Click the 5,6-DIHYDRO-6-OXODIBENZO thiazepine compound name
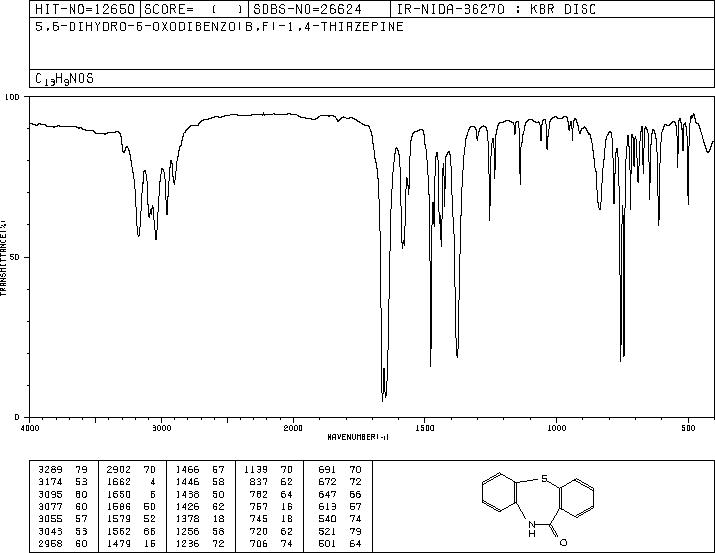Viewport: 715px width, 553px height. click(x=219, y=26)
